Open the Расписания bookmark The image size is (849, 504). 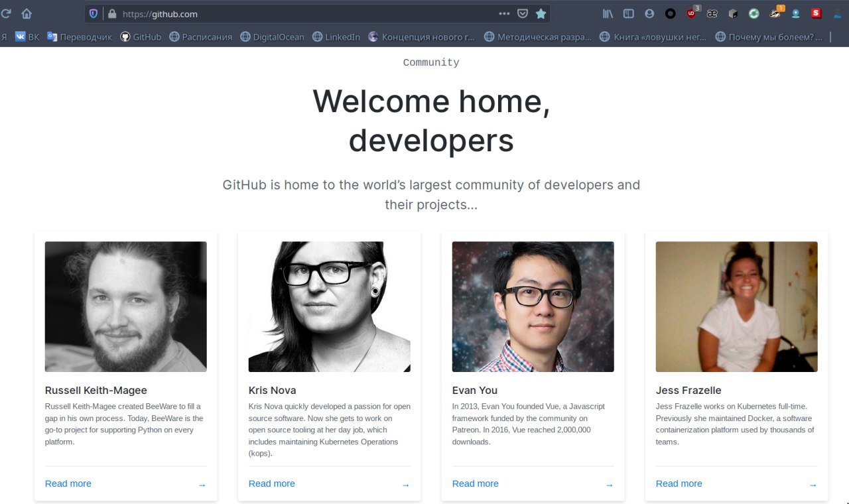(x=201, y=37)
